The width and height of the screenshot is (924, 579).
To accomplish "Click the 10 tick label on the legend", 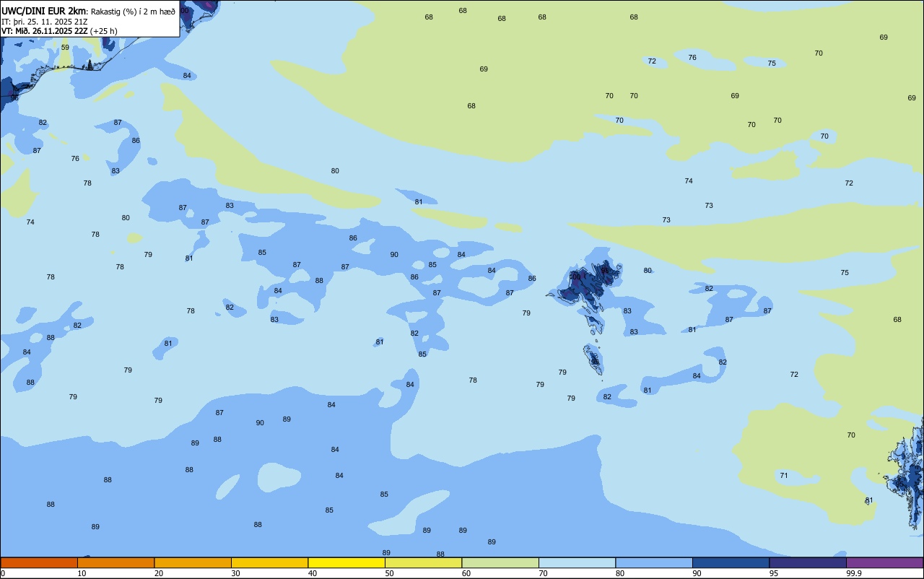I will pyautogui.click(x=82, y=573).
